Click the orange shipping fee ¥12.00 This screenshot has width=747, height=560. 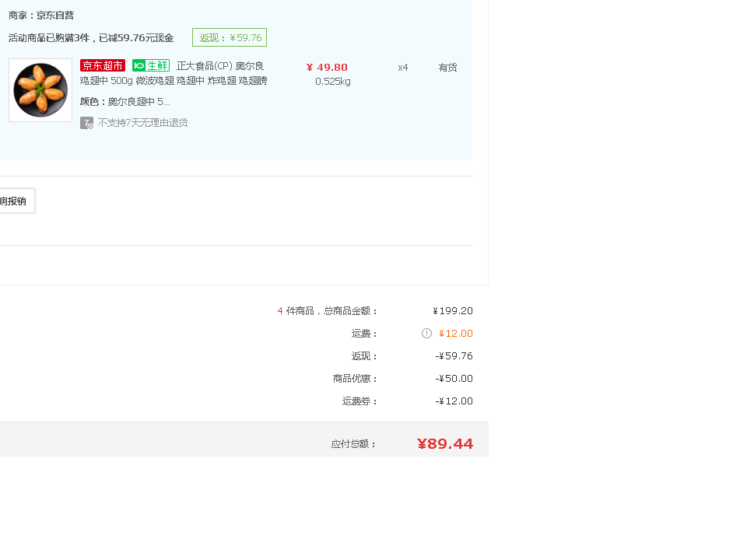point(455,334)
